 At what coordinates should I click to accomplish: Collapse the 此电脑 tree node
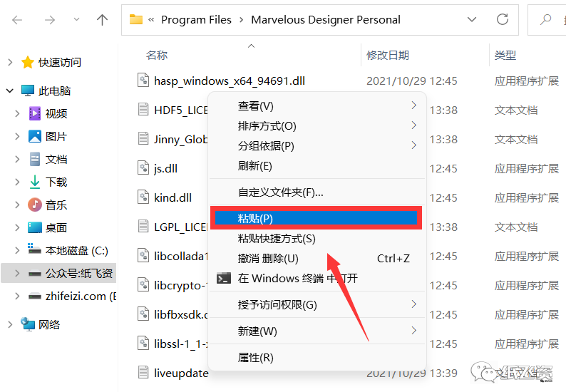[x=10, y=91]
